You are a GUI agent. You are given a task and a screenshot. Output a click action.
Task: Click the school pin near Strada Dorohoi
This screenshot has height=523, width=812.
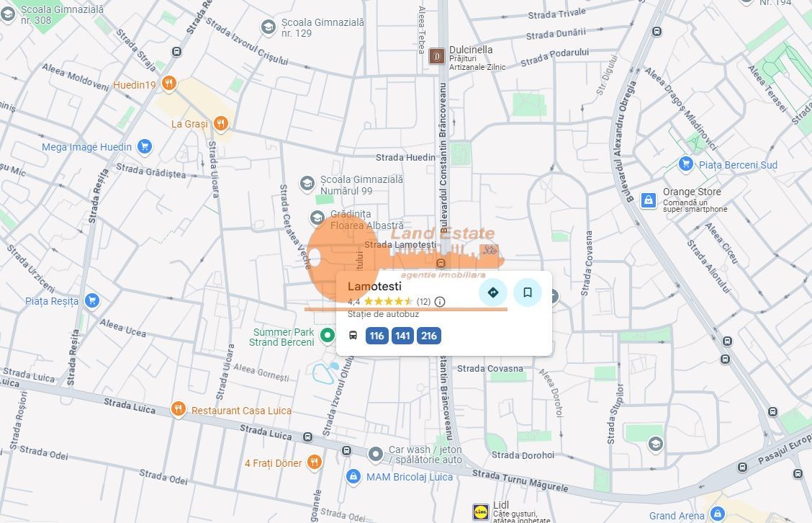click(x=656, y=444)
